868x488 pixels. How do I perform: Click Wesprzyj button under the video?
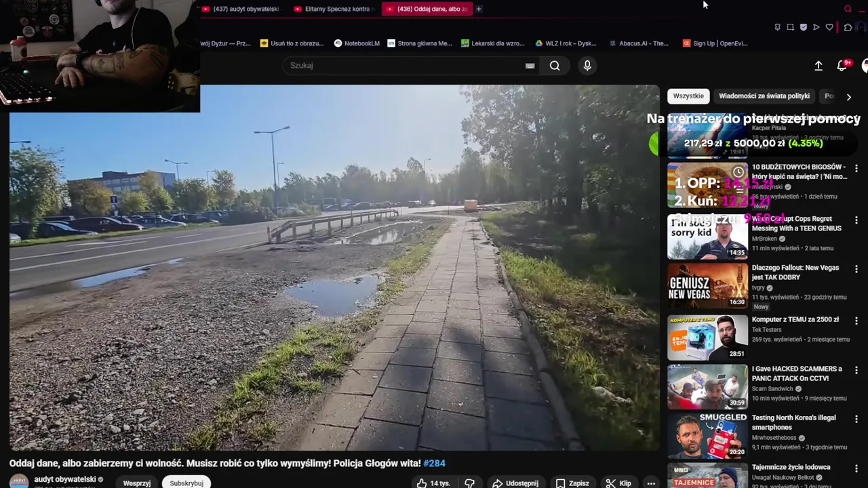pos(137,483)
